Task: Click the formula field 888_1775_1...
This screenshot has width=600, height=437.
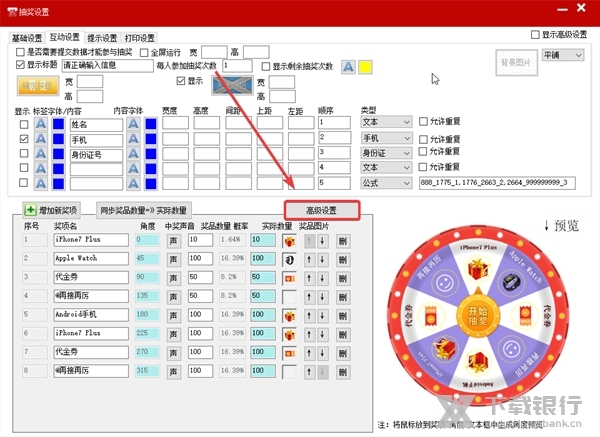Action: [497, 183]
